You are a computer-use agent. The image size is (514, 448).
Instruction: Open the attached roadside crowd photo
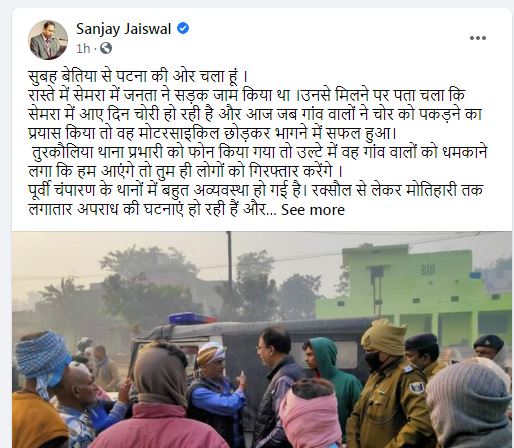click(262, 339)
